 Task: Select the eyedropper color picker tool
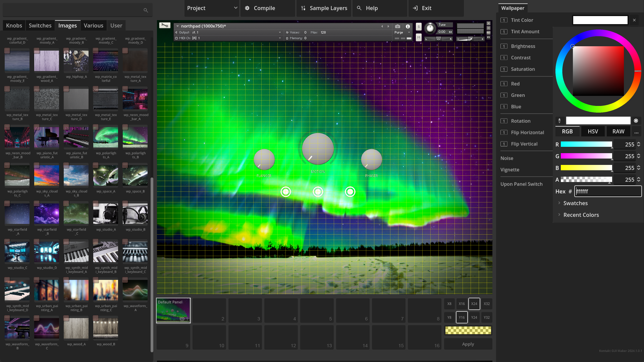point(559,121)
